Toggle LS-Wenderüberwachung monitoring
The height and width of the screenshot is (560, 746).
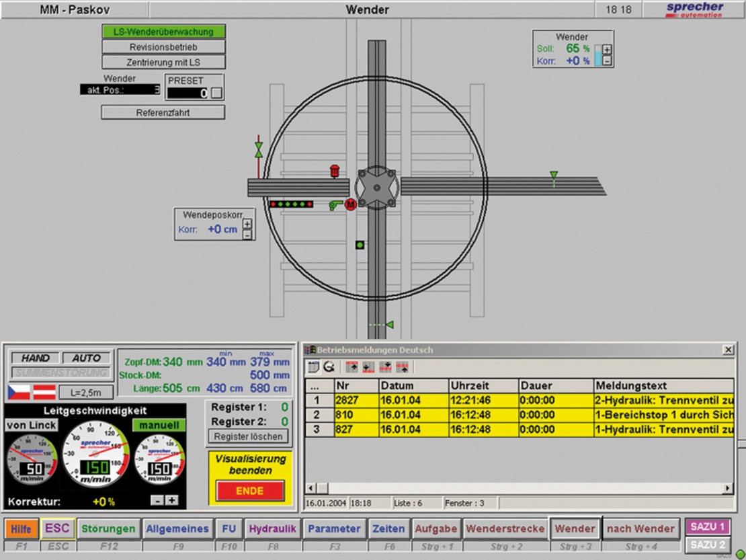(163, 32)
